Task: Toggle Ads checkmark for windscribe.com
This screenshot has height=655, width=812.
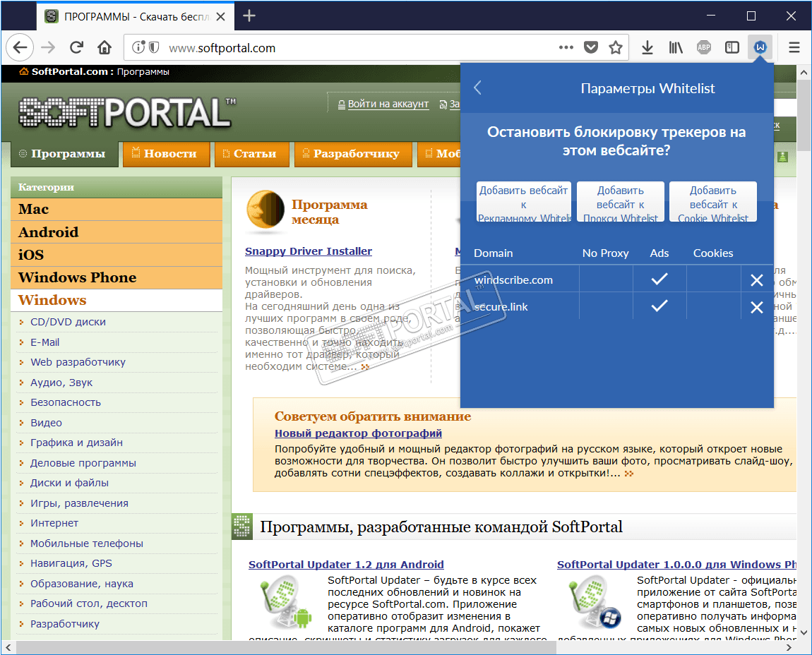Action: pyautogui.click(x=659, y=280)
